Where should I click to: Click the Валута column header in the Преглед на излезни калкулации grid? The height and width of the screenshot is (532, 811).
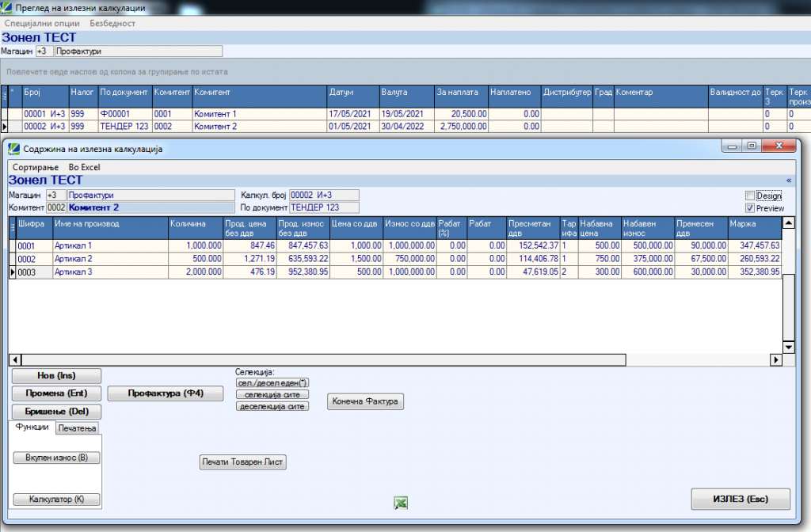(x=407, y=97)
